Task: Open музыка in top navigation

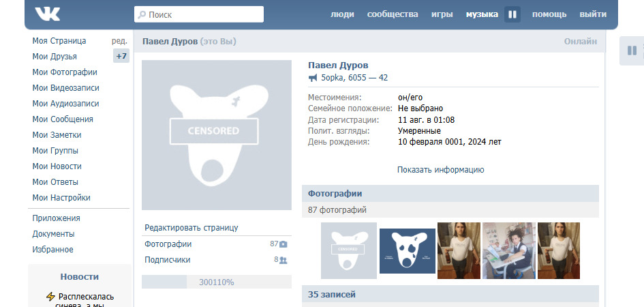Action: 482,14
